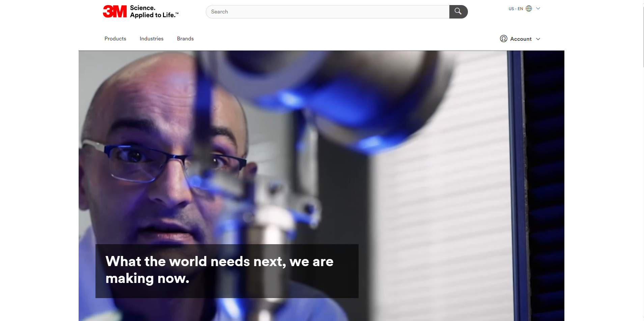Open the Brands menu
This screenshot has width=644, height=321.
(x=185, y=39)
